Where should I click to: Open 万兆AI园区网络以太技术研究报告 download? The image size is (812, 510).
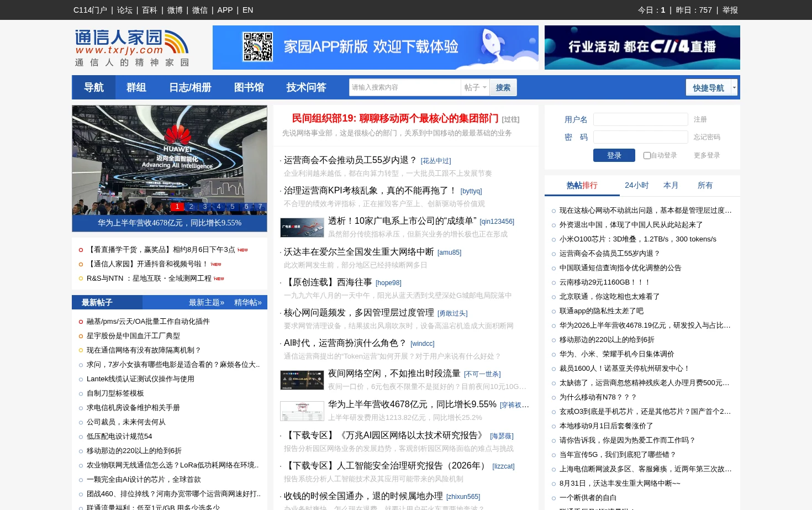click(385, 435)
